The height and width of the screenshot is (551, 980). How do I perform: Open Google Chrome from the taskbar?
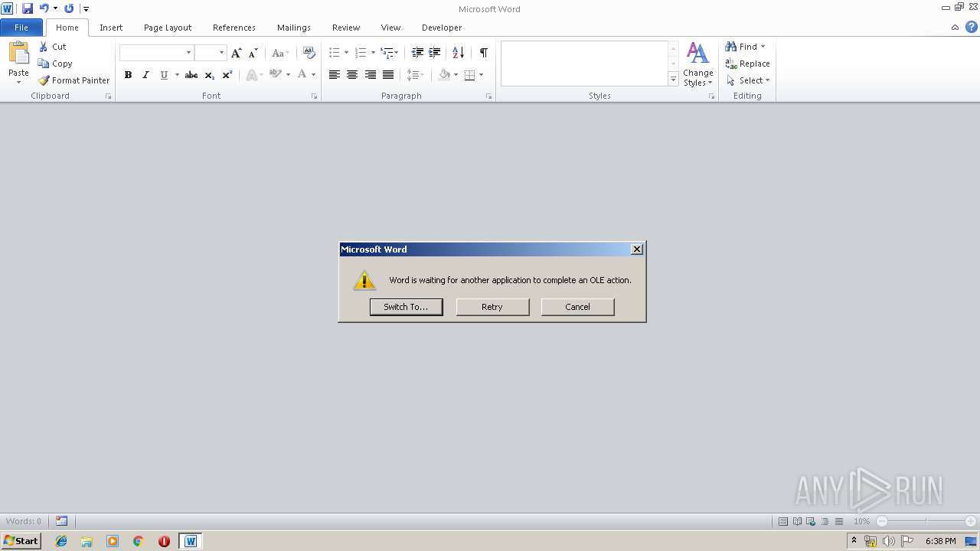point(139,541)
